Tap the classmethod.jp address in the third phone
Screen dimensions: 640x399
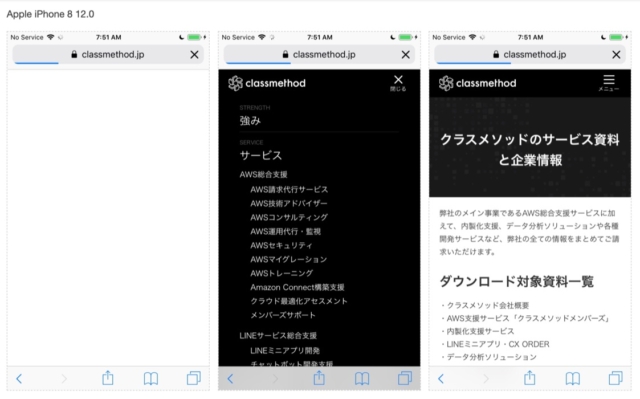point(535,54)
